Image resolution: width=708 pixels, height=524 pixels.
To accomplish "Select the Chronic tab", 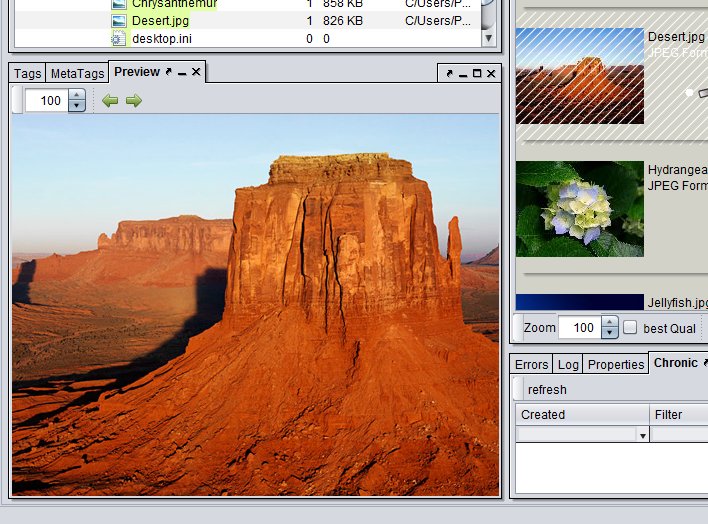I will [x=675, y=363].
